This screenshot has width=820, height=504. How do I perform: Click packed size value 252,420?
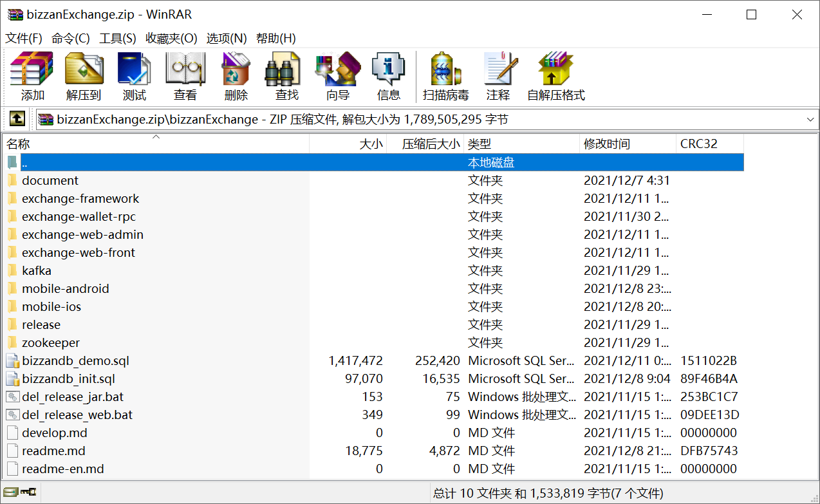438,360
